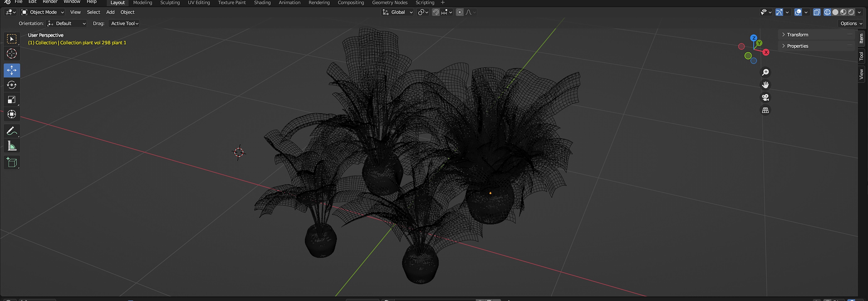Switch to Rendered viewport shading
This screenshot has width=868, height=301.
(x=852, y=12)
